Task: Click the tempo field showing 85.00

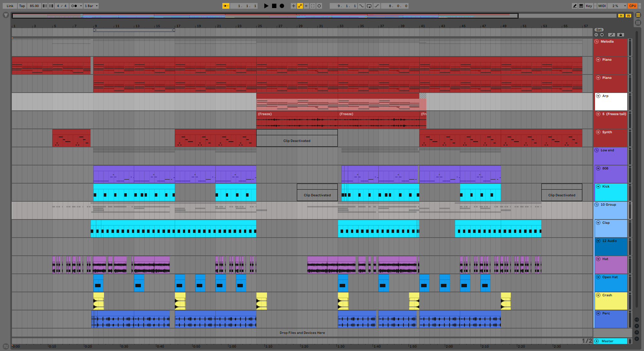Action: coord(34,6)
